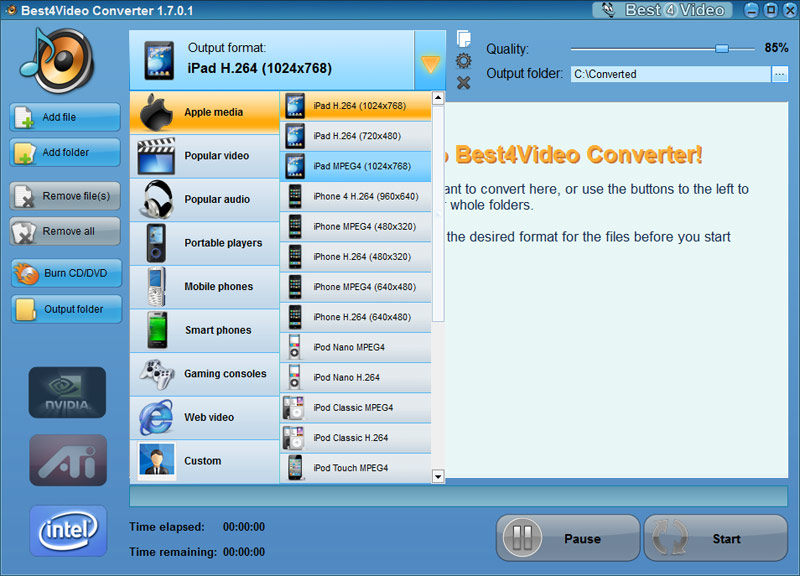Select iPad MPEG4 (1024x768) format
Viewport: 800px width, 576px height.
click(x=356, y=166)
